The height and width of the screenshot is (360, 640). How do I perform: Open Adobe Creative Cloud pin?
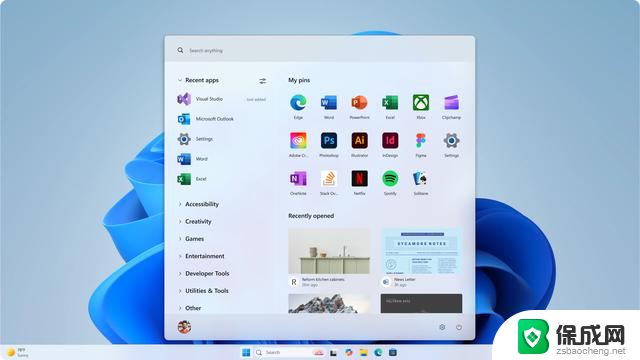[x=298, y=144]
